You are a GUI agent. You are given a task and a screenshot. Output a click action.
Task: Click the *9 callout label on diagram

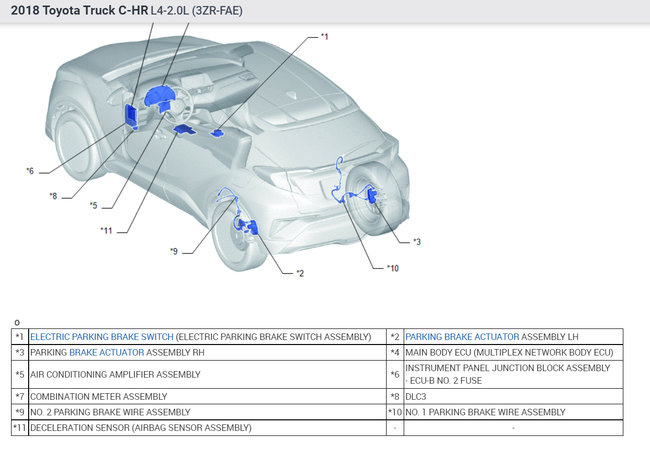coord(174,251)
